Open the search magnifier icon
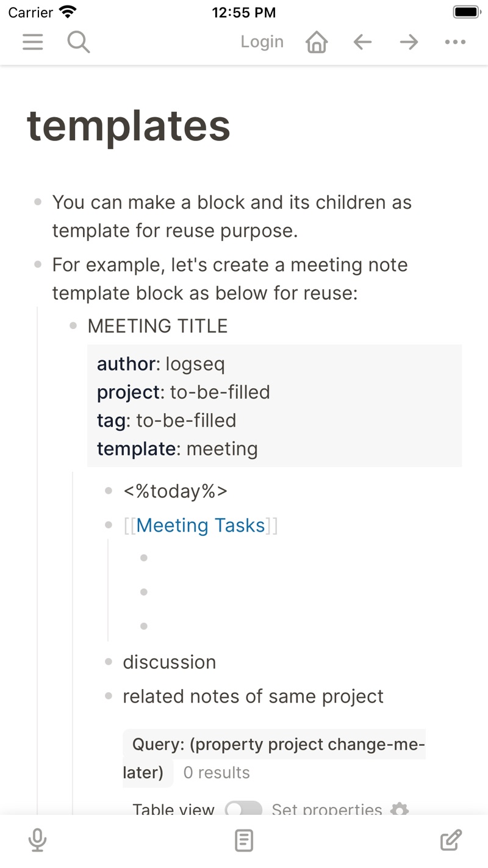This screenshot has height=868, width=488. (x=79, y=42)
